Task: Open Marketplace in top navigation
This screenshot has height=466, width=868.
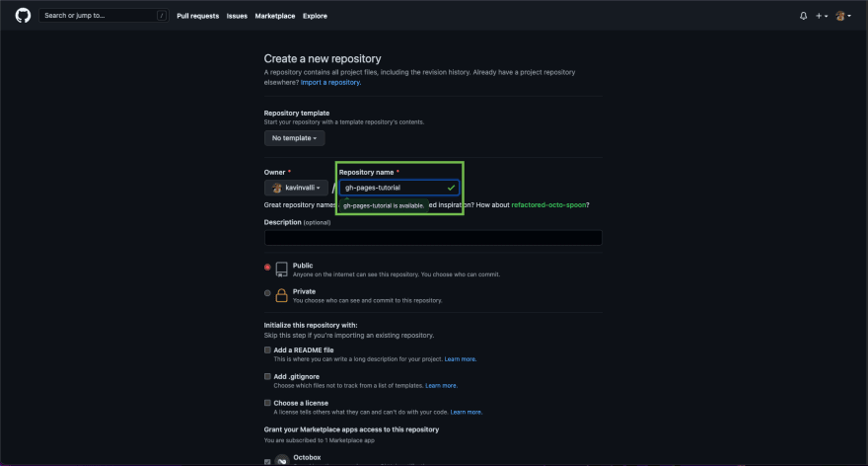Action: tap(274, 16)
